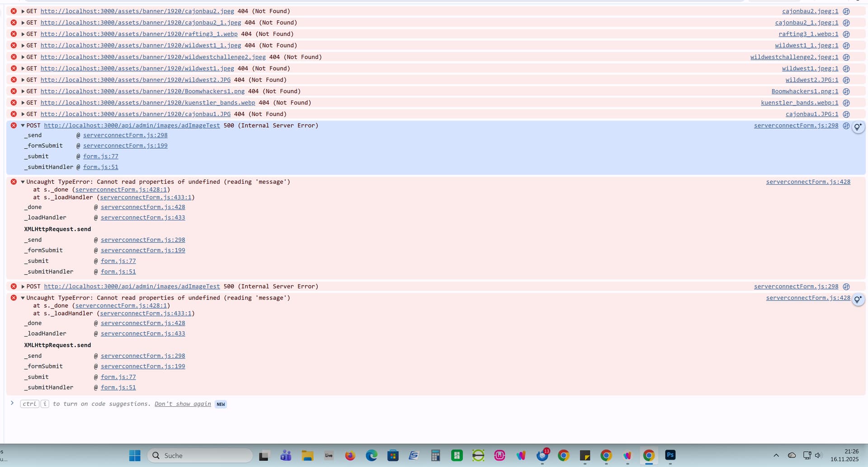Click "Don't show again" for code suggestions
This screenshot has width=868, height=467.
(183, 404)
